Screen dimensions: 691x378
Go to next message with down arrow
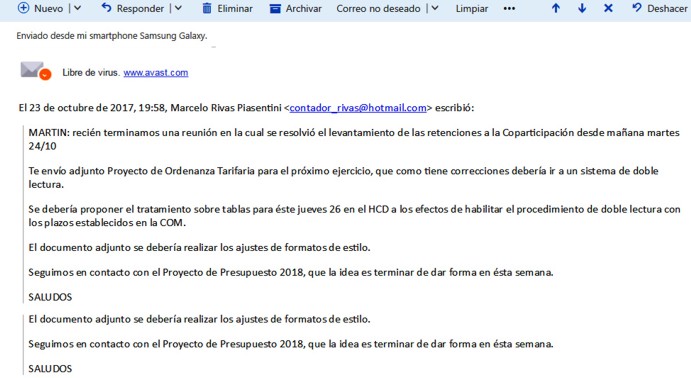[582, 8]
